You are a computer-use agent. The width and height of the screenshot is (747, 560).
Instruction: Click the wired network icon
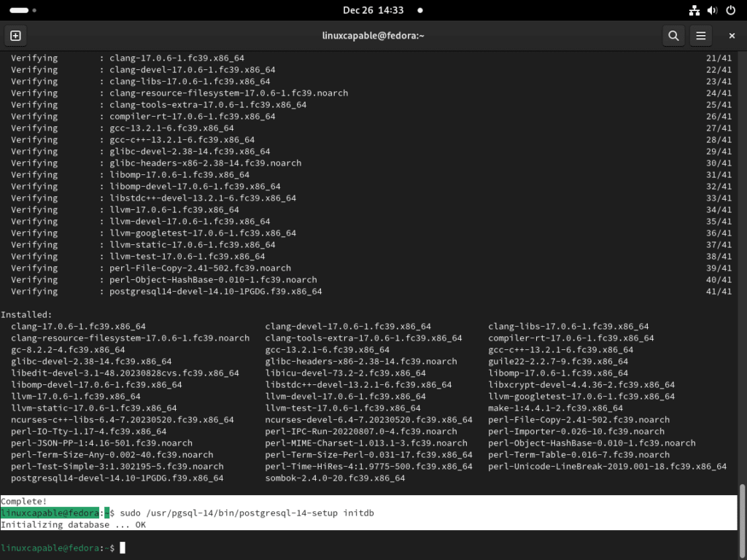point(694,10)
